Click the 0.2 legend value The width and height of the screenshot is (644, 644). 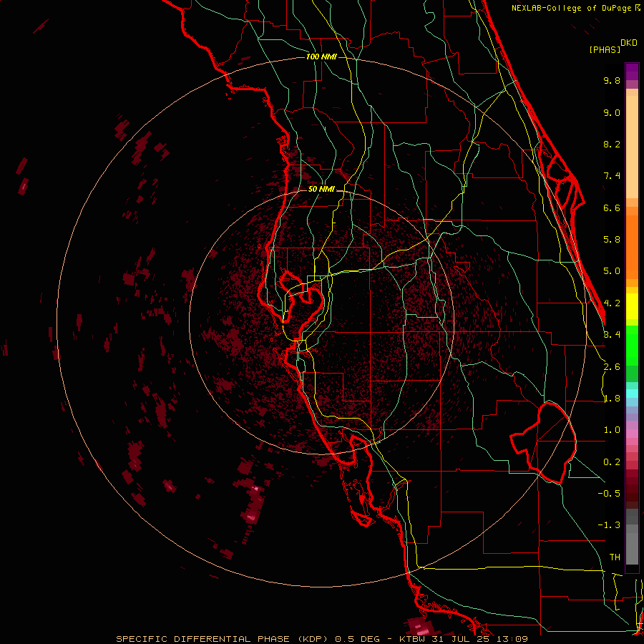pyautogui.click(x=612, y=462)
